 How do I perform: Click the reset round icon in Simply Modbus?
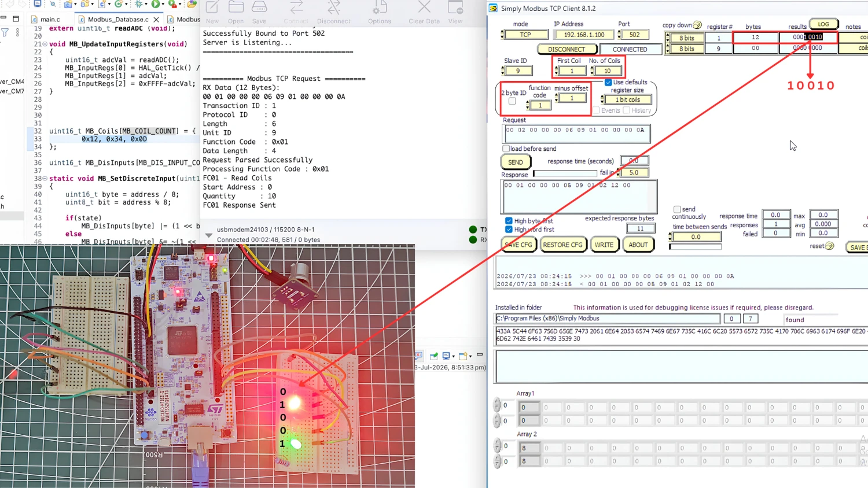click(x=830, y=246)
